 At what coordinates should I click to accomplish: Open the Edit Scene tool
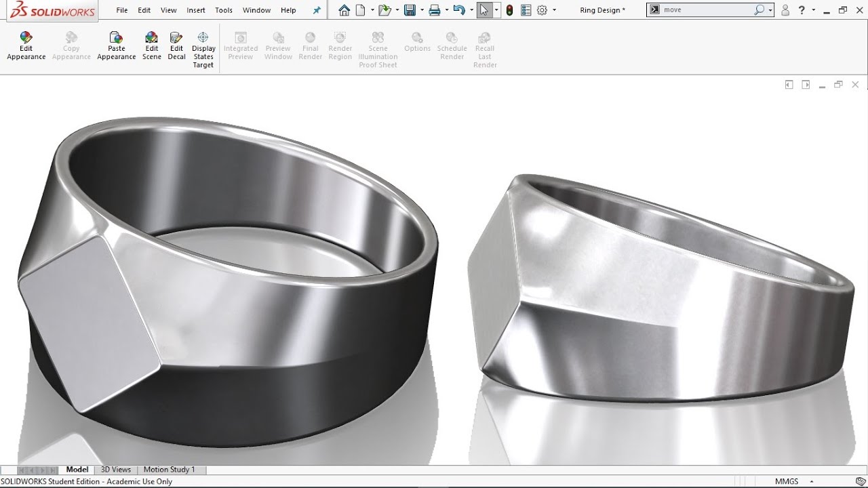point(152,46)
